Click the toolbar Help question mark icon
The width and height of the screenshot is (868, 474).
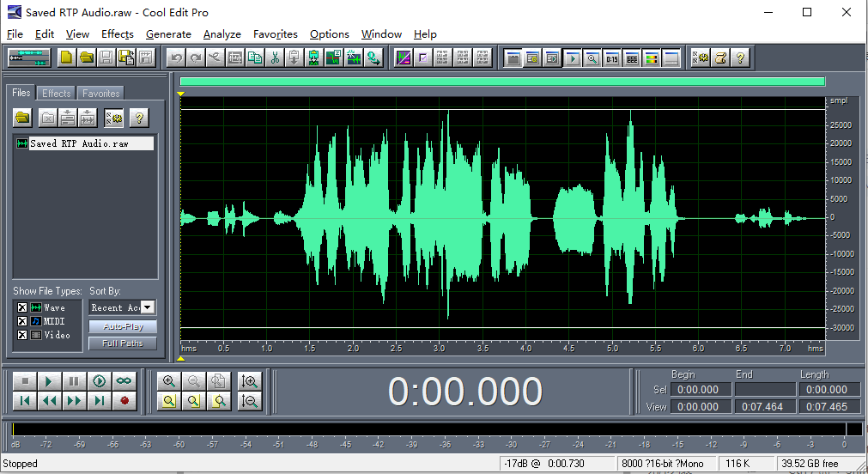click(x=740, y=58)
